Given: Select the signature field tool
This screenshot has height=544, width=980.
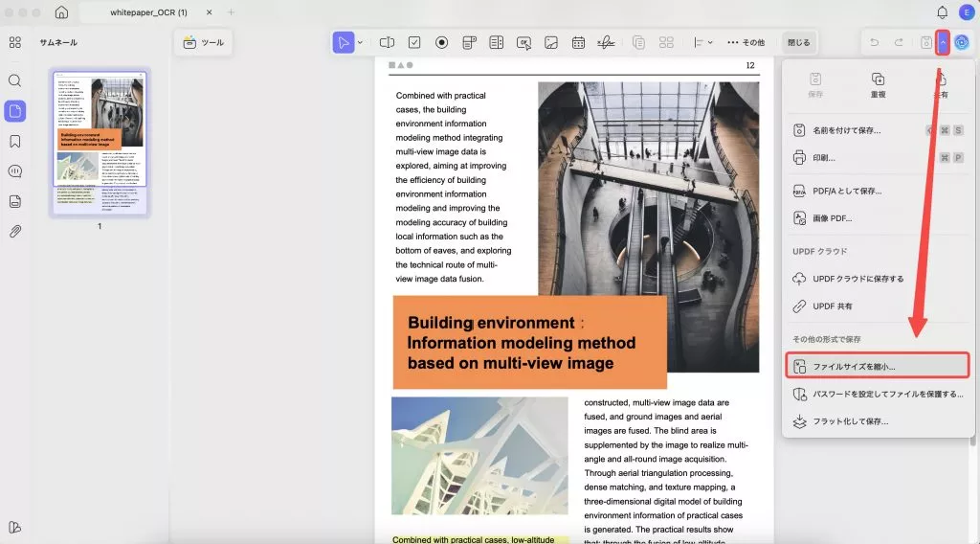Looking at the screenshot, I should click(x=606, y=42).
